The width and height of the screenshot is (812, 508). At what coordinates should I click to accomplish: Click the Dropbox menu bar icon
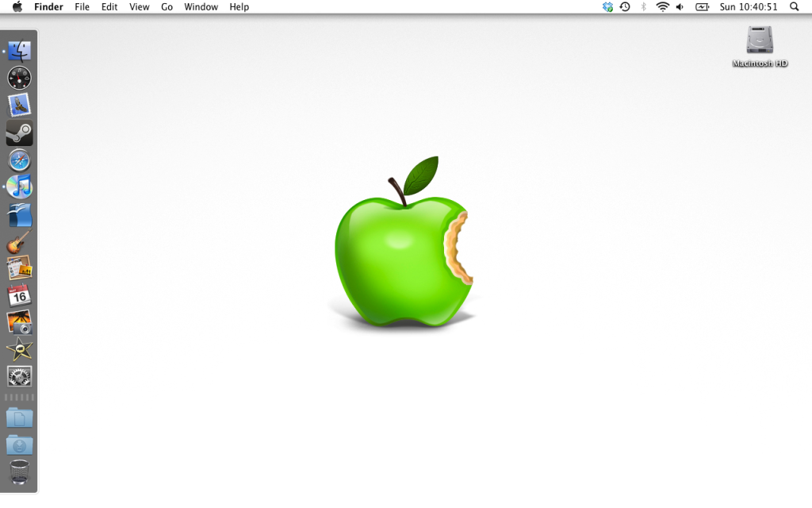coord(608,6)
